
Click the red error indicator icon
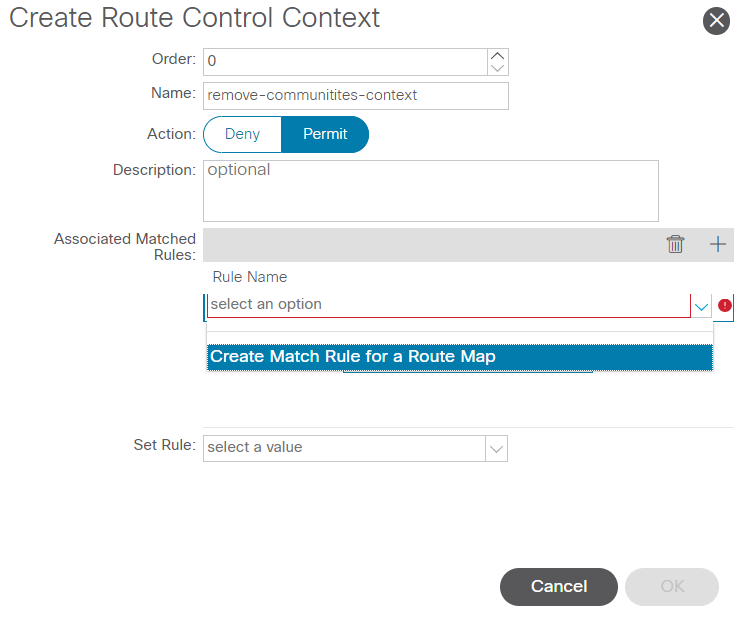pyautogui.click(x=725, y=305)
